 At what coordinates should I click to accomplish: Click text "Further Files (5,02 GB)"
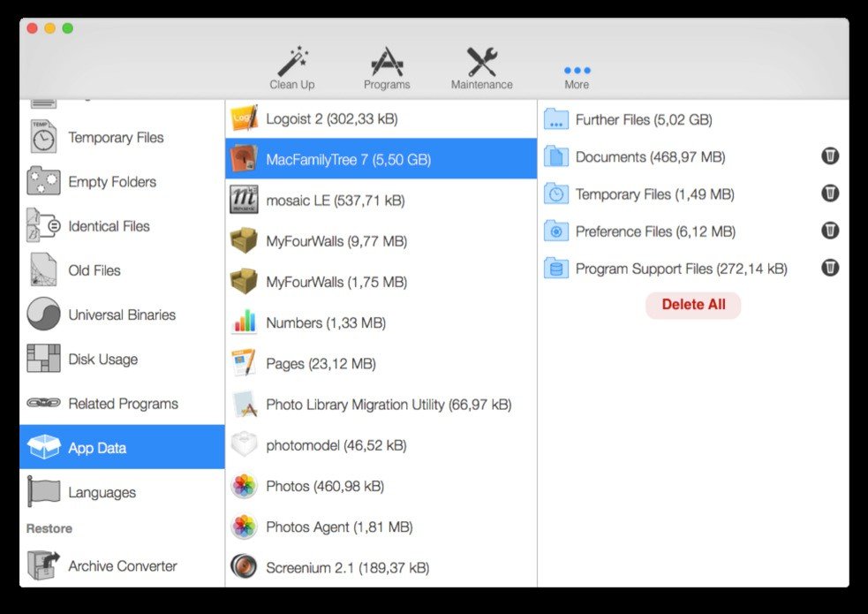click(644, 119)
